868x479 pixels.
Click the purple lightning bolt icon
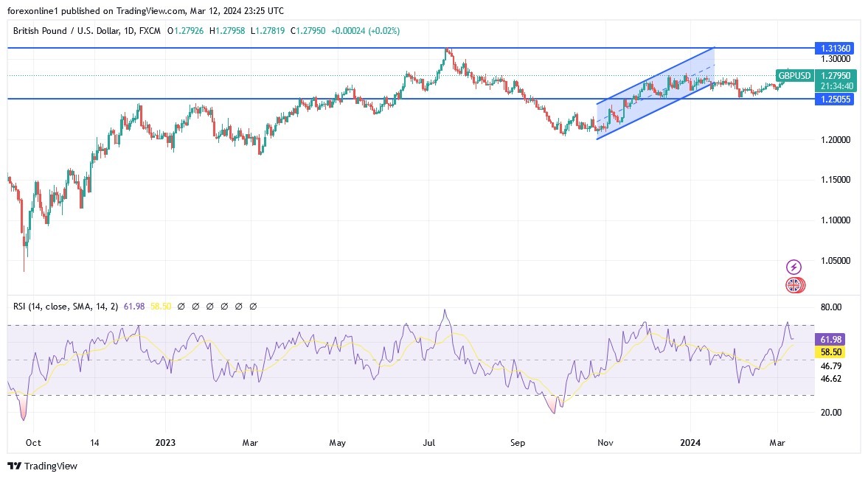tap(794, 268)
